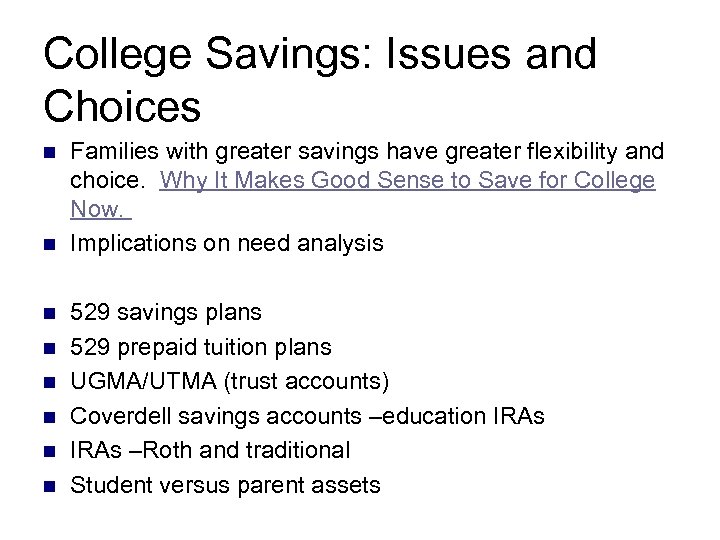The width and height of the screenshot is (720, 540).
Task: Select the 'Implications on need analysis' line
Action: click(227, 243)
